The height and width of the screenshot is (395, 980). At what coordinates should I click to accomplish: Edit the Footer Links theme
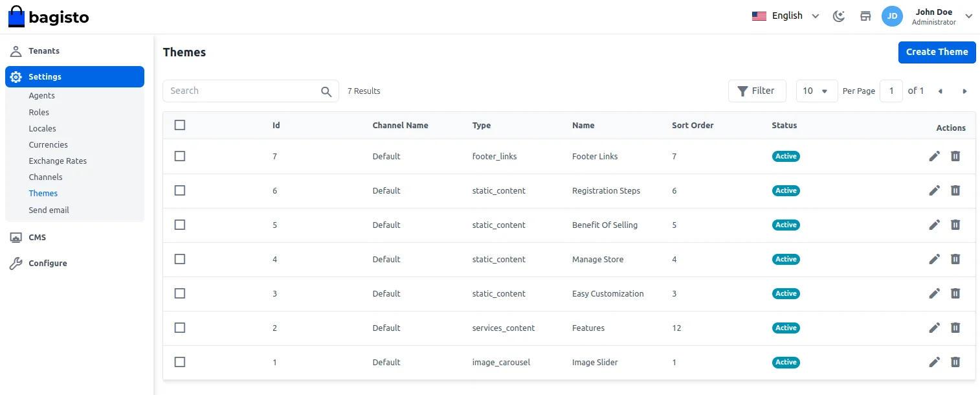coord(934,156)
